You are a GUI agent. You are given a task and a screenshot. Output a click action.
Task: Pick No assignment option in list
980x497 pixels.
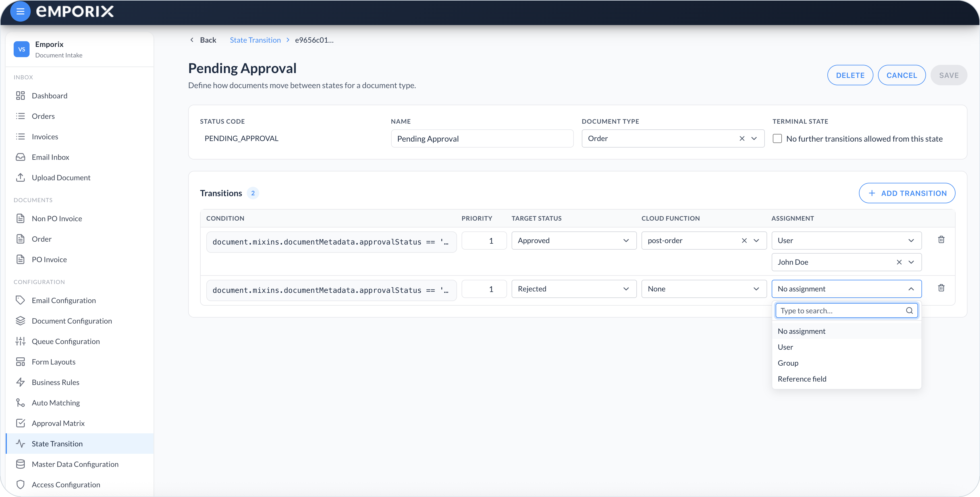click(846, 331)
